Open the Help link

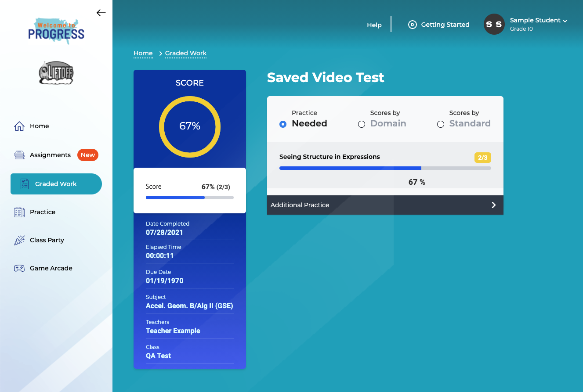pos(374,25)
